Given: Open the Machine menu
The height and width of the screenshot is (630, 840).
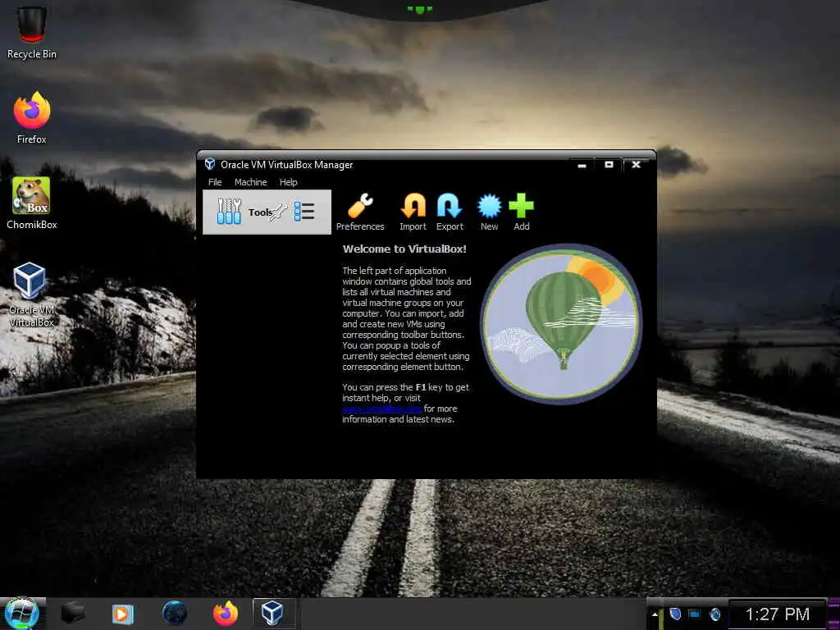Looking at the screenshot, I should coord(250,182).
